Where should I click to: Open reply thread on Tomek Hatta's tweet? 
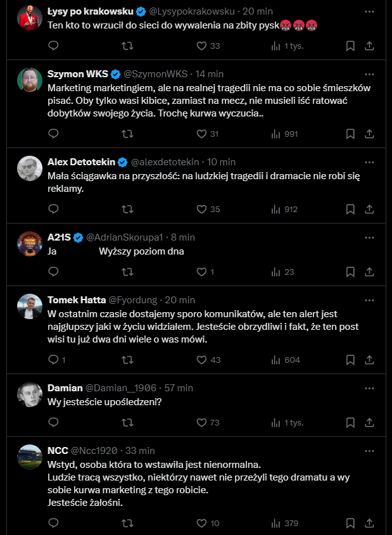pos(56,360)
